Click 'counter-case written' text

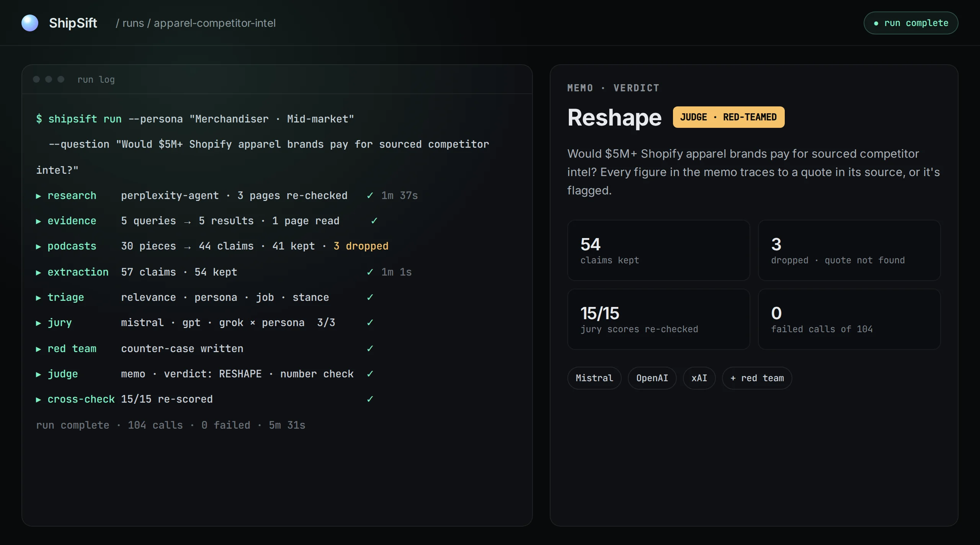(182, 349)
